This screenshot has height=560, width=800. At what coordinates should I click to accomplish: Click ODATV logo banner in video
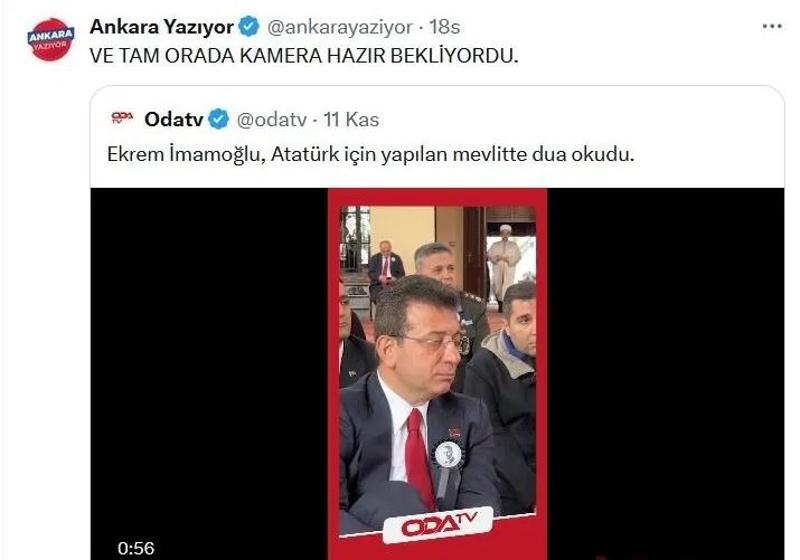438,525
